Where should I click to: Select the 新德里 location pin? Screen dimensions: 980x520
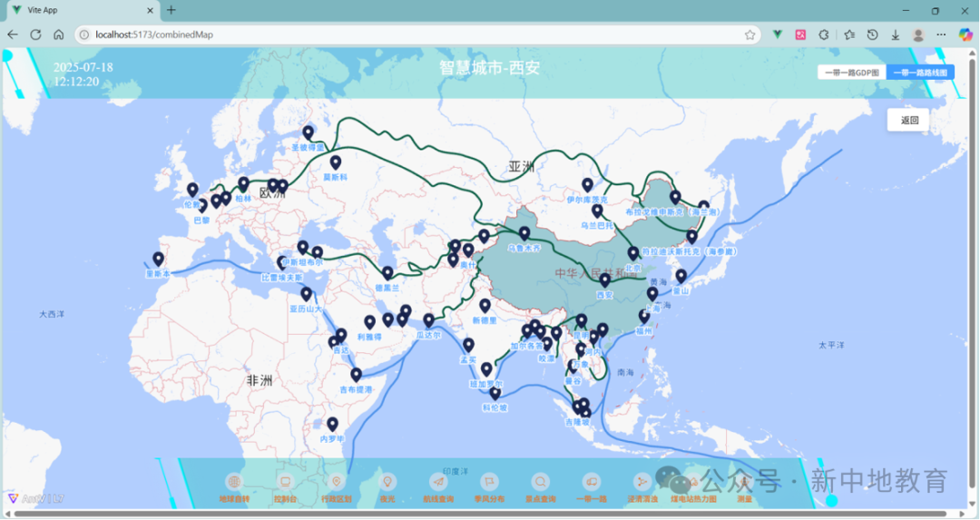click(485, 306)
